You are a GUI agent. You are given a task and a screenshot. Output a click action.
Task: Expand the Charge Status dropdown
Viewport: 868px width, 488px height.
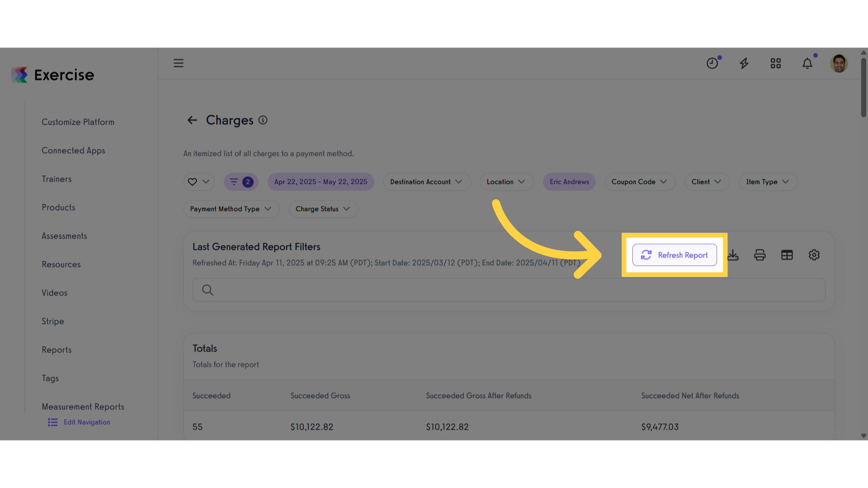[324, 209]
